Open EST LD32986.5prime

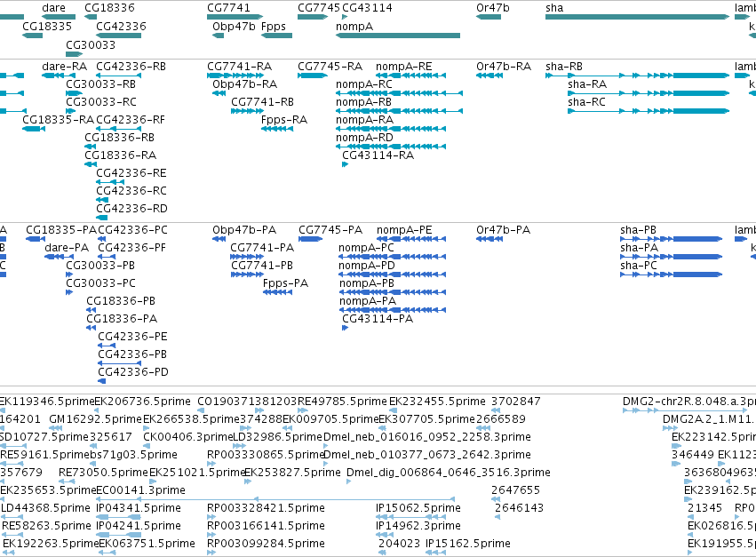tap(278, 437)
